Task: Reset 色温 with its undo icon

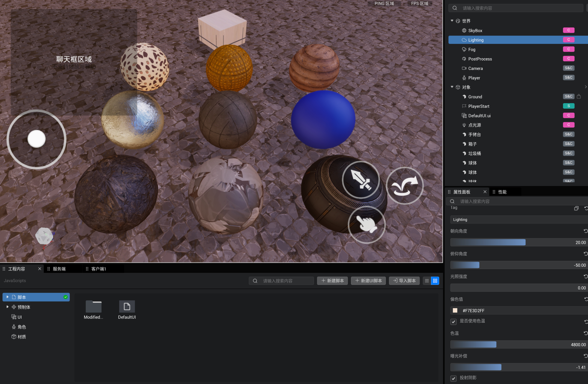Action: tap(586, 333)
